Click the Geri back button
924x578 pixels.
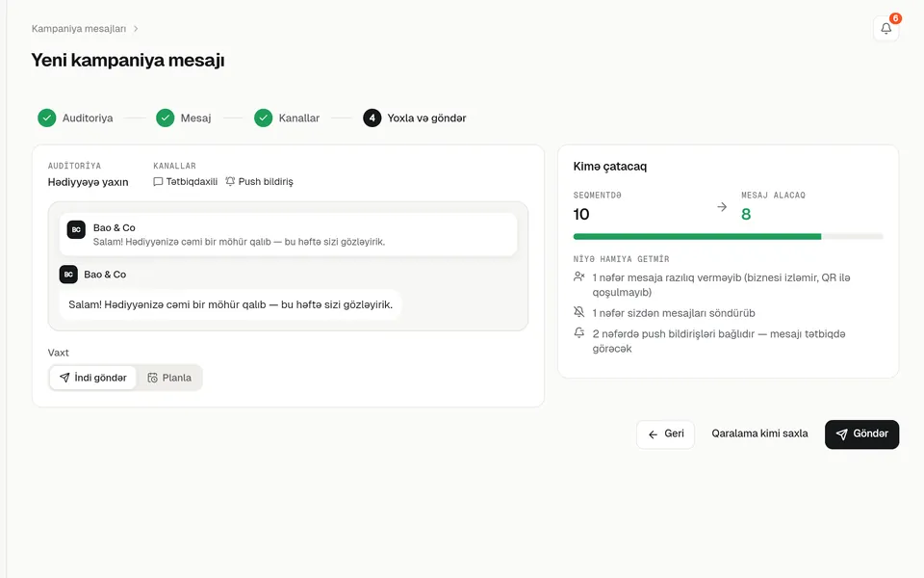click(665, 434)
